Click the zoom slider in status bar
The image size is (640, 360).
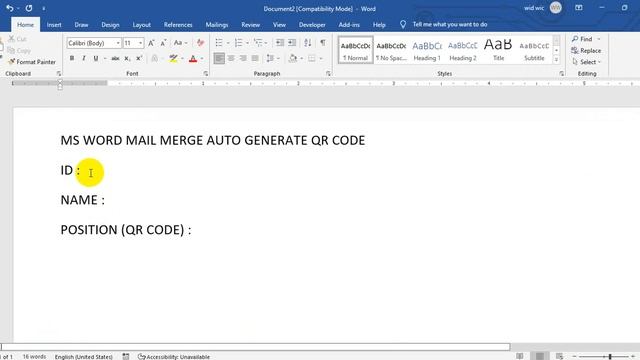coord(605,357)
